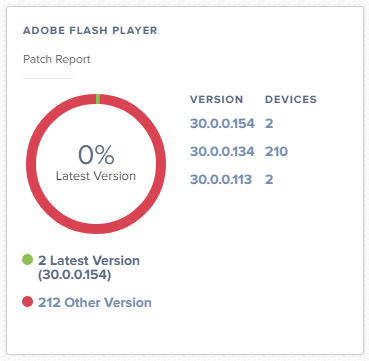Click the green segment of donut chart
The height and width of the screenshot is (361, 369).
pos(98,99)
